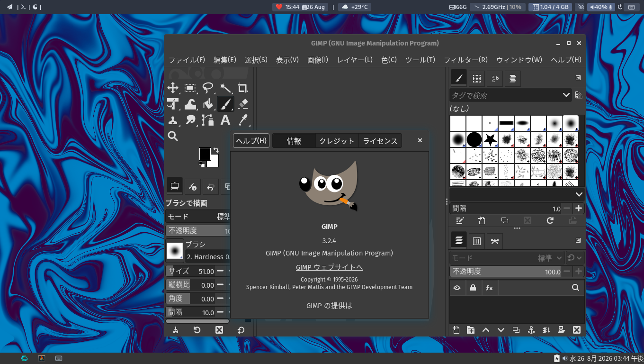Open the フィルター(R) menu

[465, 60]
